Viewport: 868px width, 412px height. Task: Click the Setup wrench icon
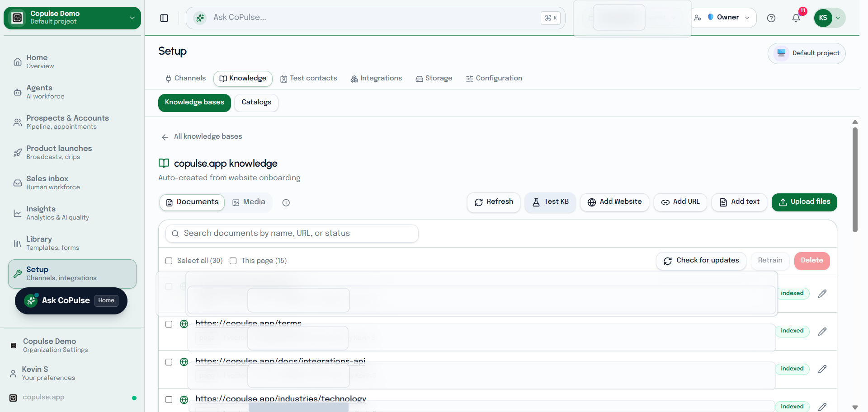click(x=17, y=274)
